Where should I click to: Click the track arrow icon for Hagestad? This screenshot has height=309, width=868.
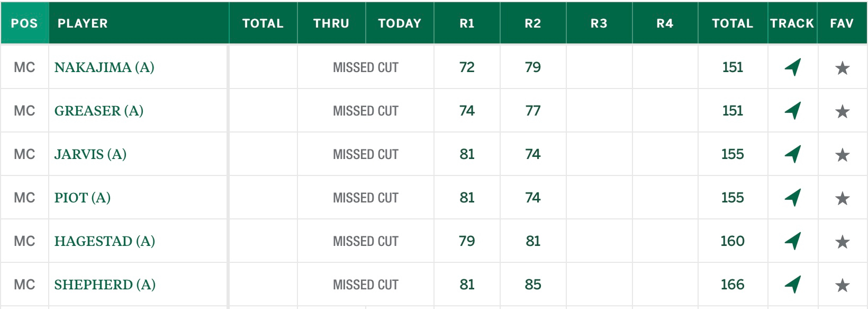point(792,241)
